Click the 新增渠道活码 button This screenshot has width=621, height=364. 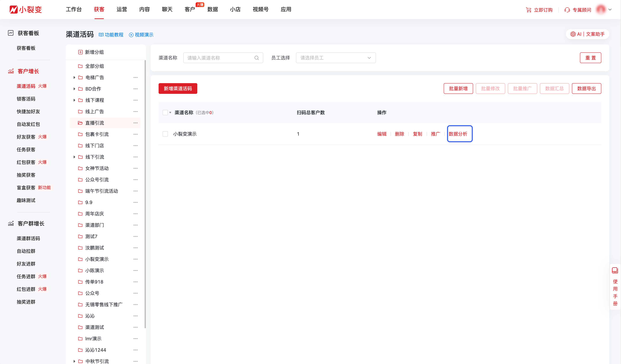click(x=178, y=88)
